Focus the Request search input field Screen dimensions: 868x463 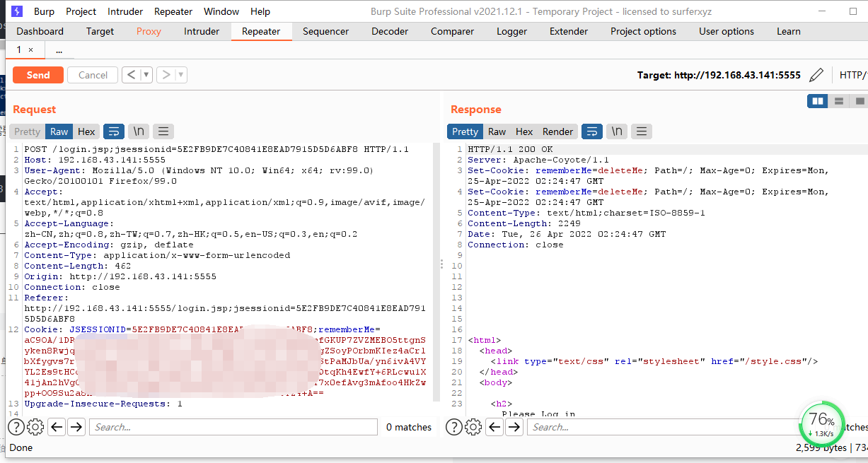pyautogui.click(x=233, y=427)
